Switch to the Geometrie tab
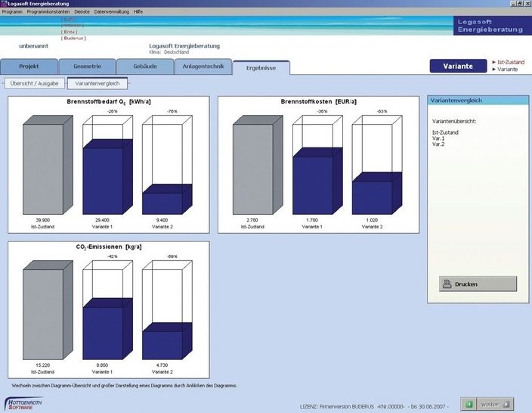Screen dimensions: 532x413 click(x=87, y=67)
